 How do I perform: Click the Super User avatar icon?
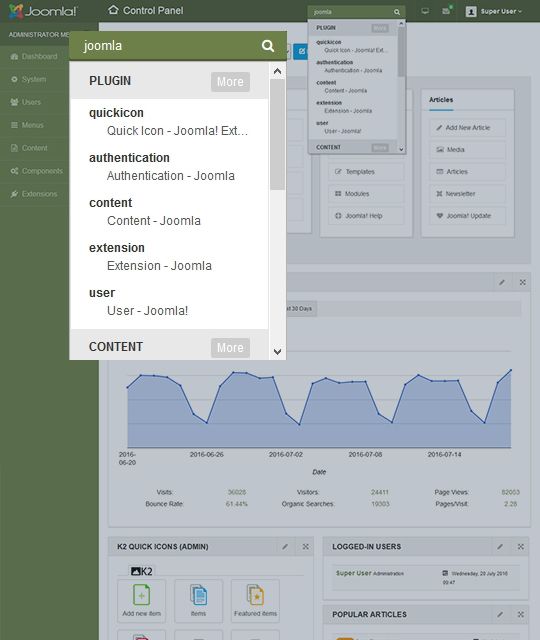pyautogui.click(x=471, y=11)
